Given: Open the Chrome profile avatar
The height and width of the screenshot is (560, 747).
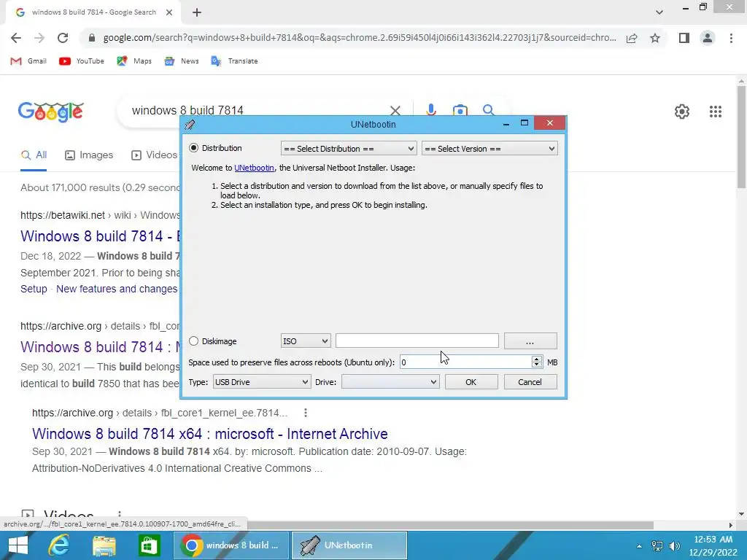Looking at the screenshot, I should 708,38.
